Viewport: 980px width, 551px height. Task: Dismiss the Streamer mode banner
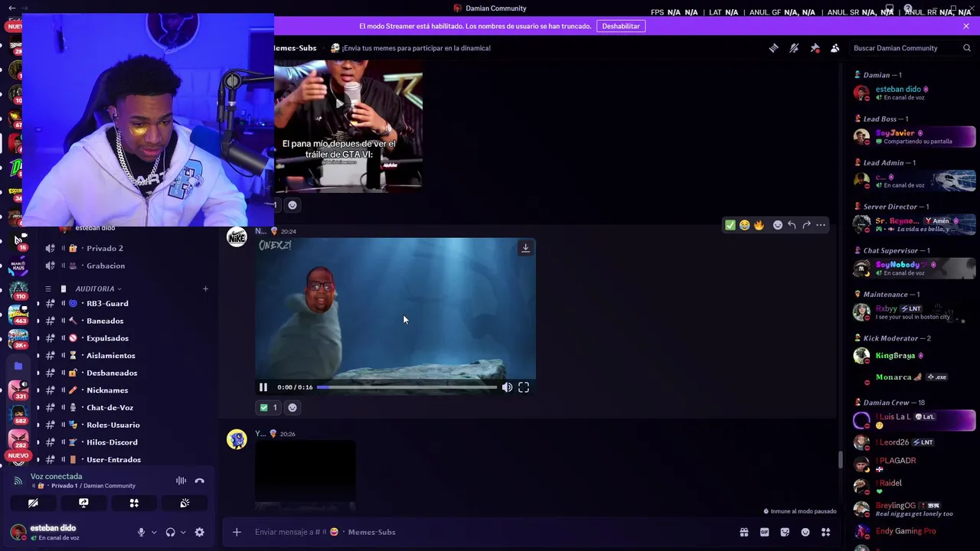pyautogui.click(x=966, y=26)
